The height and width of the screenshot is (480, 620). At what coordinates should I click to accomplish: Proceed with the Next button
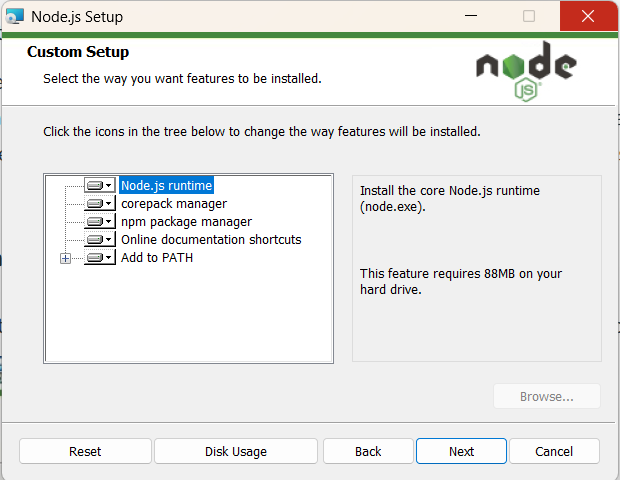(x=461, y=451)
